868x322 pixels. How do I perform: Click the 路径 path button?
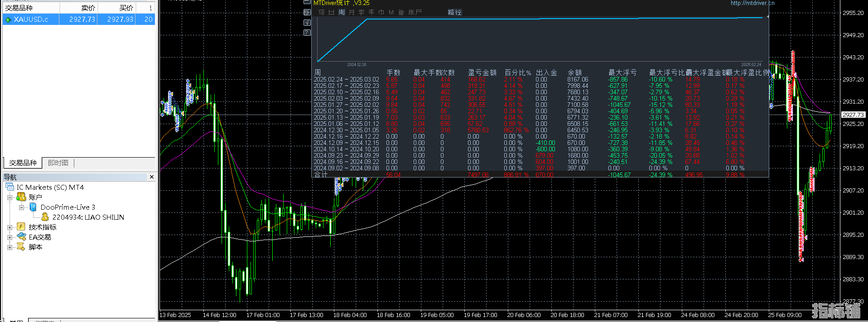(x=455, y=12)
